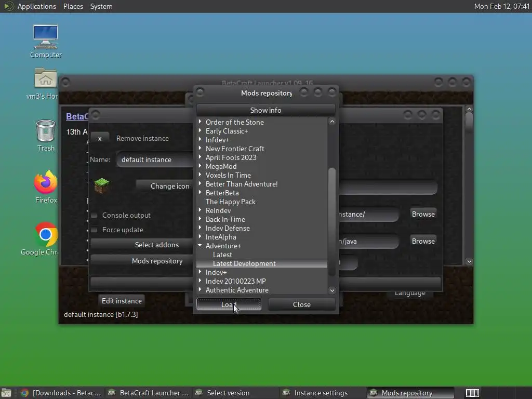
Task: Expand the MegaMod tree node
Action: pos(200,166)
